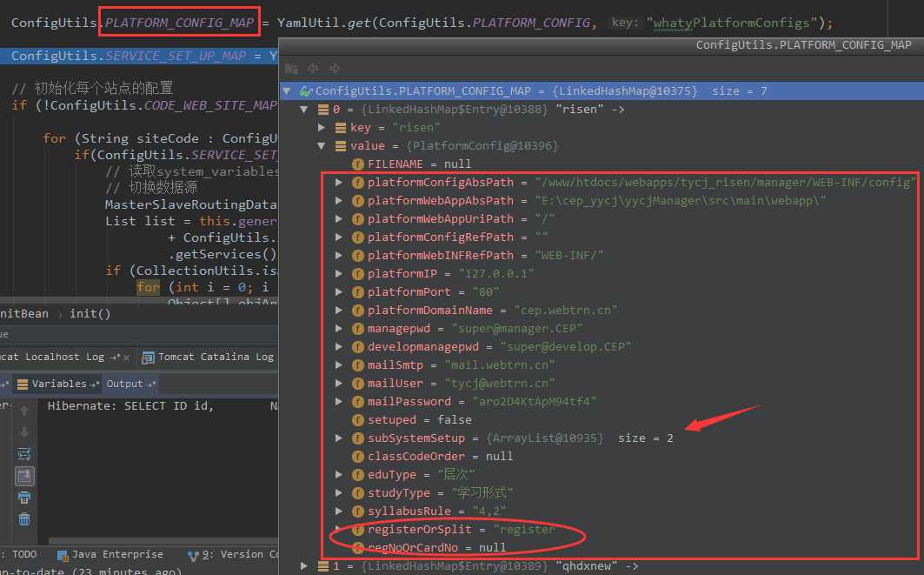
Task: Click the watch icon beside ConfigUtils.PLATFORM_CONFIG_MAP root node
Action: coord(305,91)
